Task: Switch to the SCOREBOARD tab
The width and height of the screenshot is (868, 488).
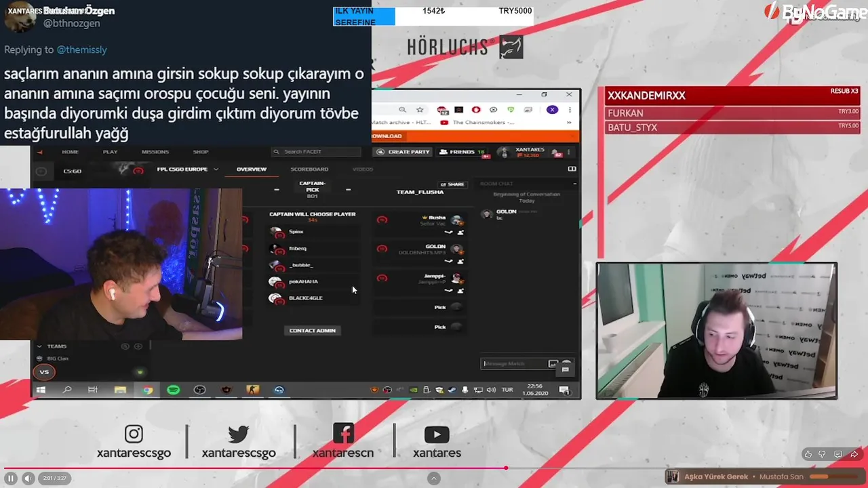Action: pyautogui.click(x=309, y=169)
